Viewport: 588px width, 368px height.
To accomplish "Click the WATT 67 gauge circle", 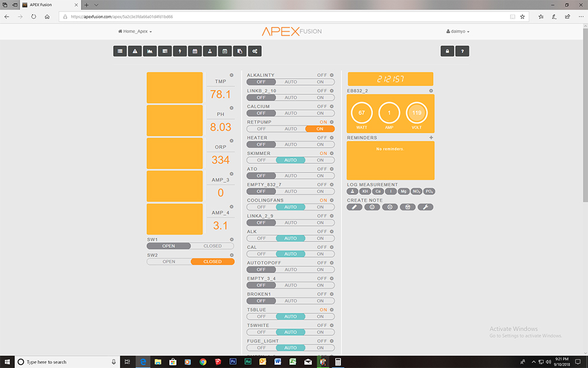I will [362, 113].
